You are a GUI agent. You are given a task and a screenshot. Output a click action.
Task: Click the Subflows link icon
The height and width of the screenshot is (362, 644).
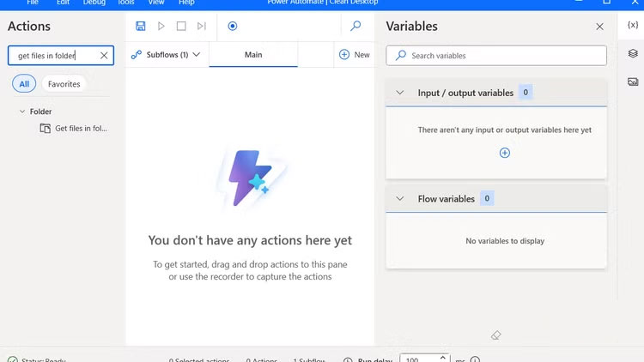(137, 55)
